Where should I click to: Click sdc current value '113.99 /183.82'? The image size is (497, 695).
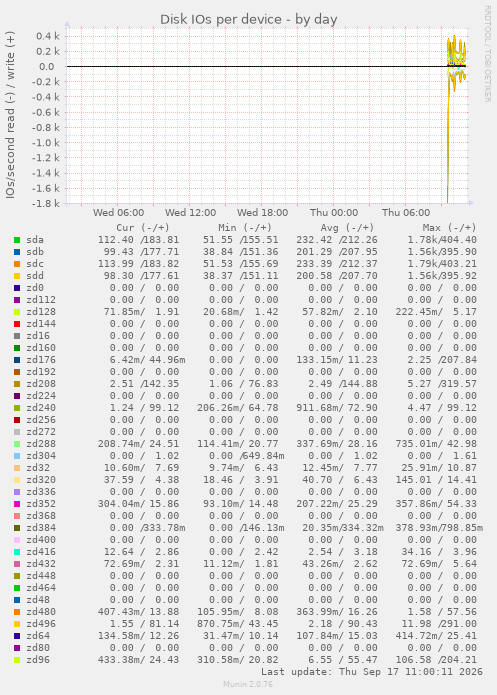pyautogui.click(x=138, y=264)
